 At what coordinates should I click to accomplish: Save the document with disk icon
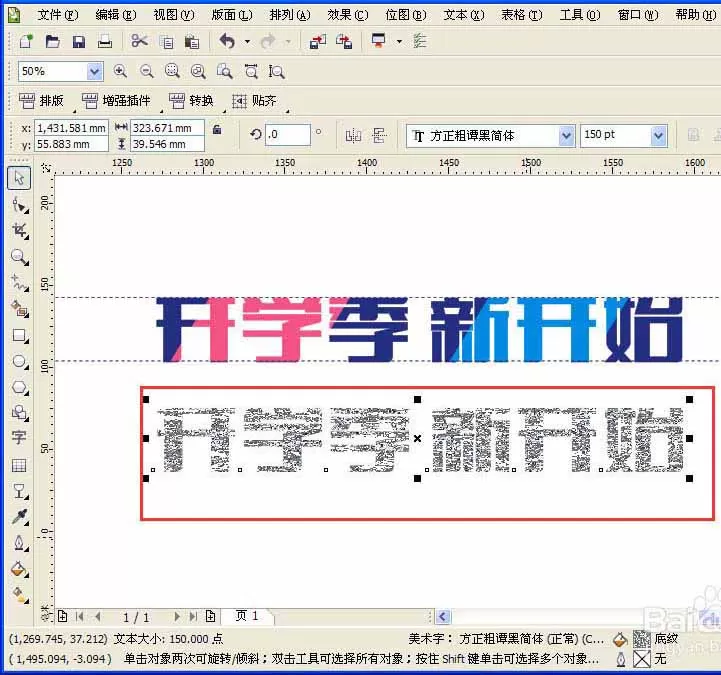(x=79, y=42)
